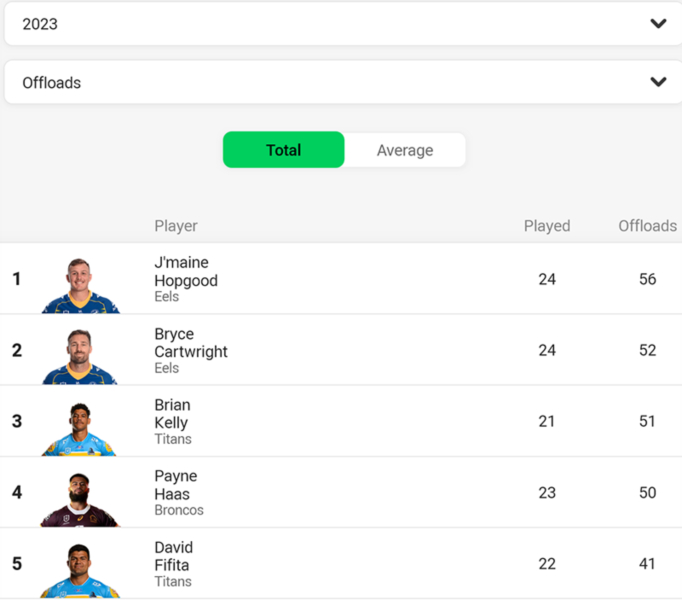Open Payne Haas's player photo

[x=80, y=499]
